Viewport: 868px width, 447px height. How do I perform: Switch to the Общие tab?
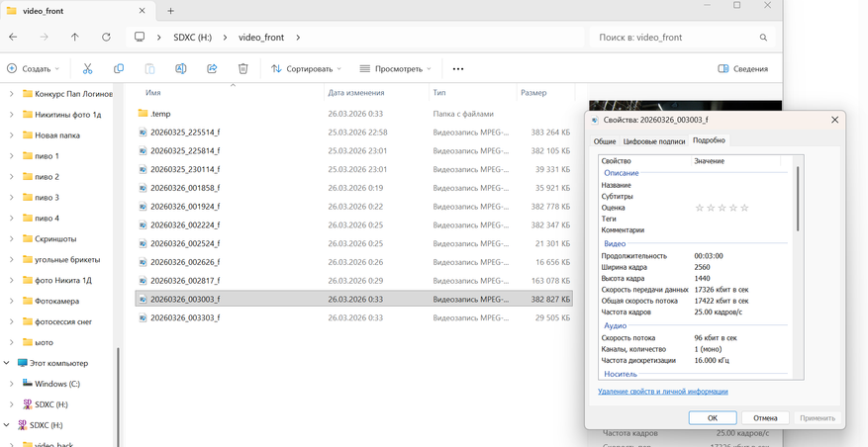(x=605, y=141)
